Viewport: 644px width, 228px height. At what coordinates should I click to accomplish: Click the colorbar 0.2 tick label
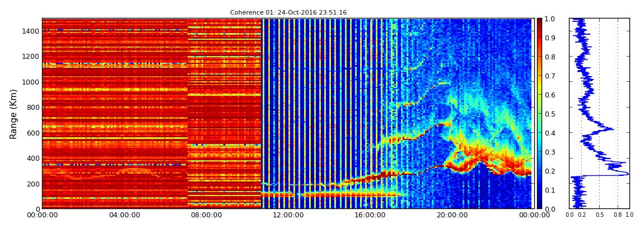tap(549, 171)
